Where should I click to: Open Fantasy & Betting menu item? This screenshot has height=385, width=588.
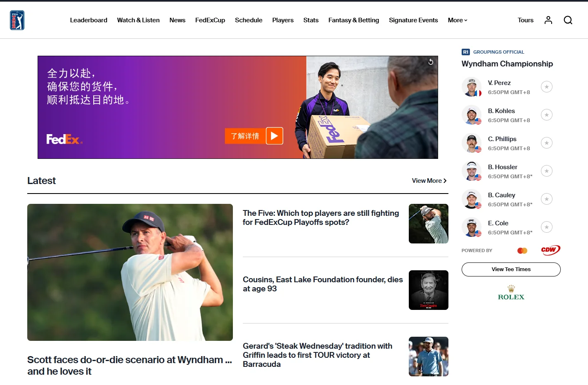(x=354, y=20)
